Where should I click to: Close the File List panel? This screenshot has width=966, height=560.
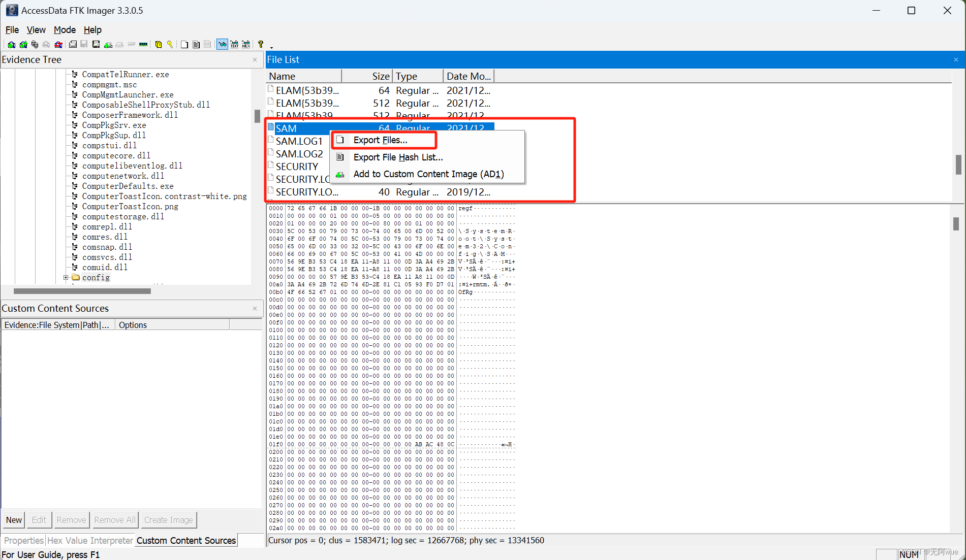(x=956, y=60)
